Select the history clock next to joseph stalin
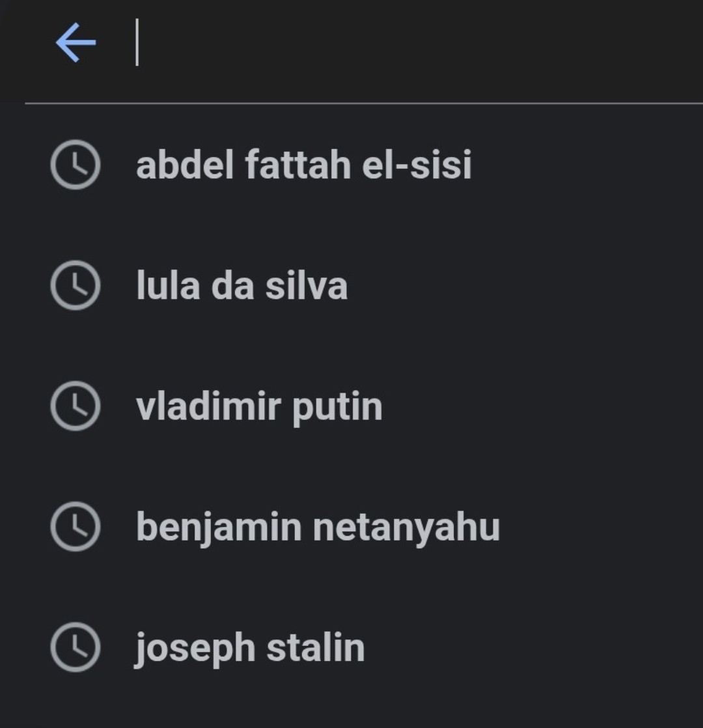The height and width of the screenshot is (728, 703). (x=75, y=647)
